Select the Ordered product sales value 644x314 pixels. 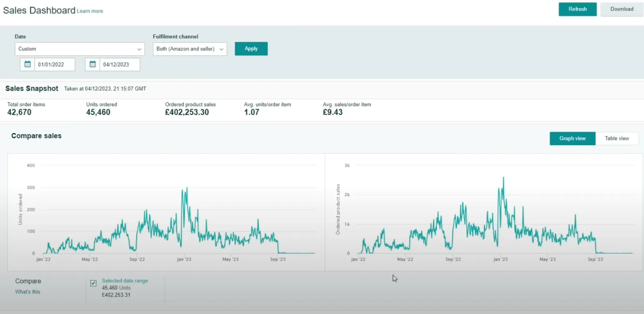[x=187, y=112]
